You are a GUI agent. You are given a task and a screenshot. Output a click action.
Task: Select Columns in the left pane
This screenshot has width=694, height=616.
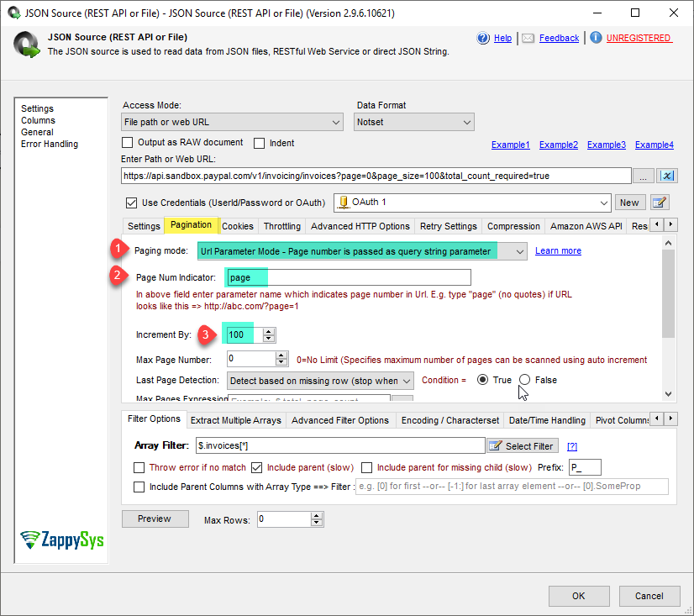point(38,120)
